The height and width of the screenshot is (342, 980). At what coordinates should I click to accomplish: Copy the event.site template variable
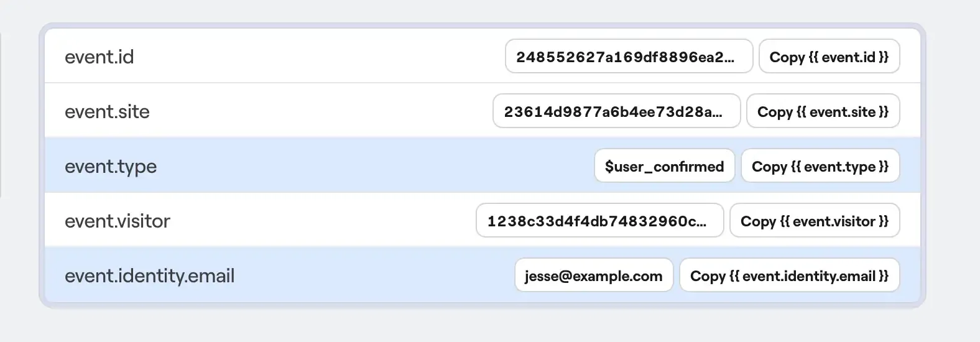[x=823, y=112]
